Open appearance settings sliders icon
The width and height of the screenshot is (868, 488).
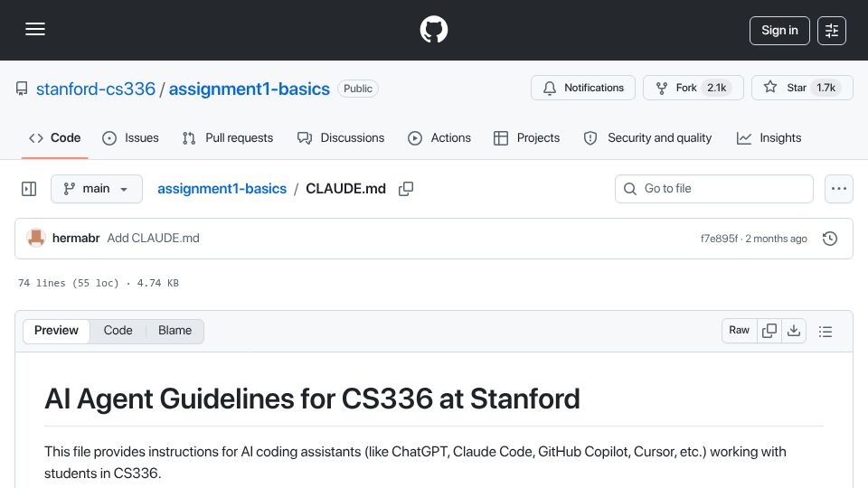tap(832, 31)
